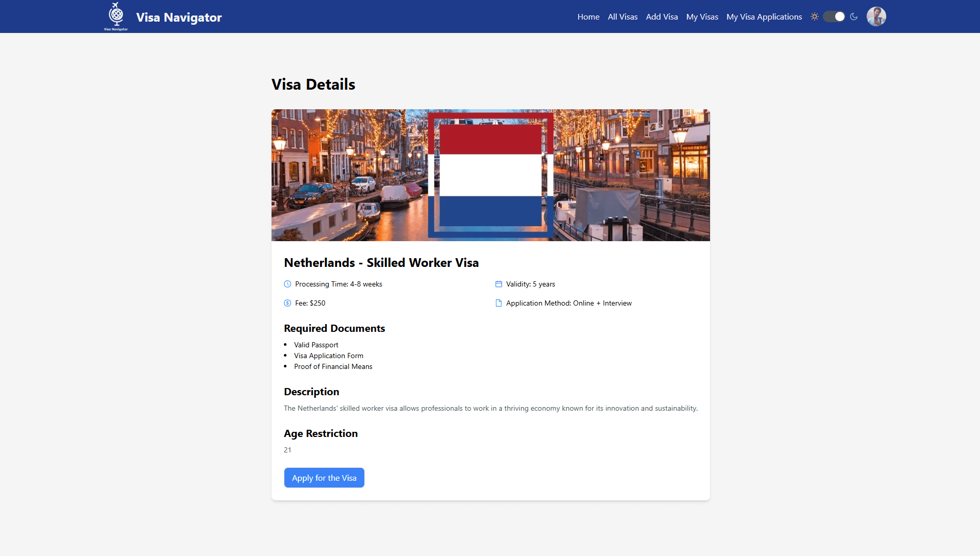
Task: Click the Proof of Financial Means list item
Action: 333,366
